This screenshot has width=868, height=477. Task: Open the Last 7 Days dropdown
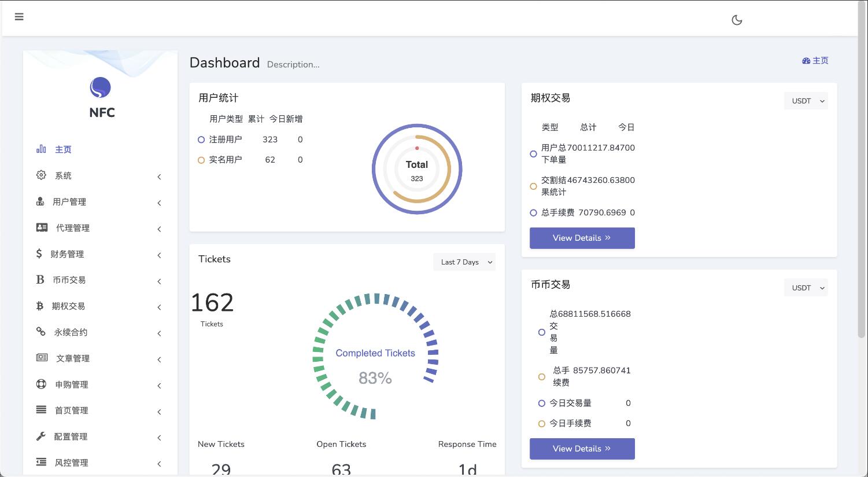click(464, 262)
